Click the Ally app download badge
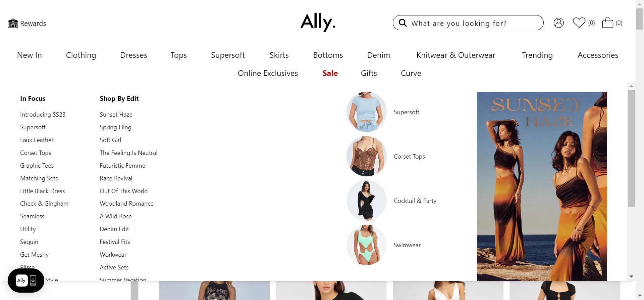The width and height of the screenshot is (644, 300). pos(26,281)
